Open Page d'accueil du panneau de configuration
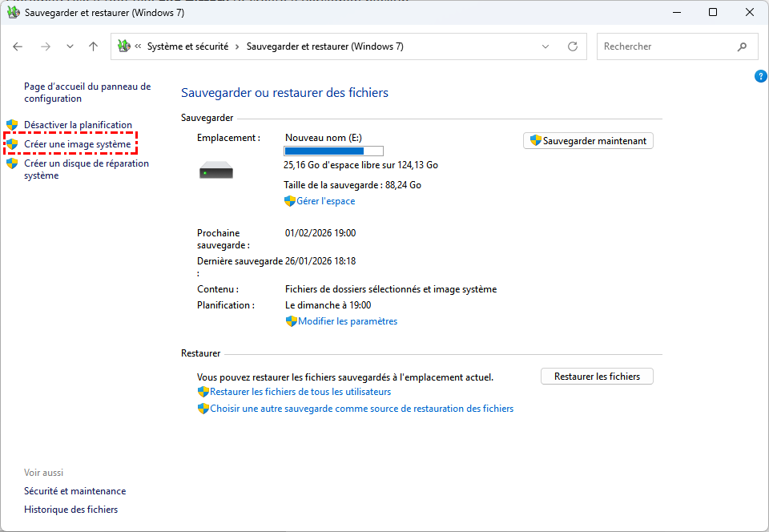The width and height of the screenshot is (769, 532). [87, 92]
